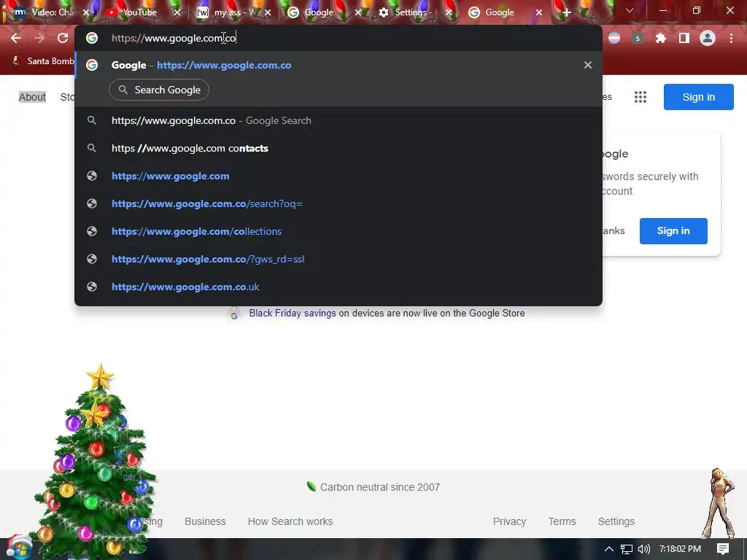Open the Terms footer link
747x560 pixels.
(562, 521)
